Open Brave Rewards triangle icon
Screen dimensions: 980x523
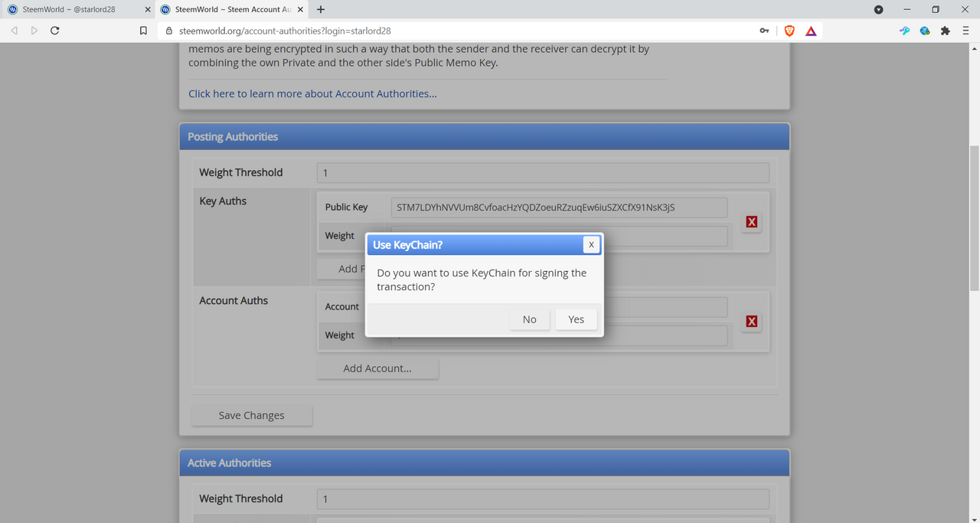point(811,31)
